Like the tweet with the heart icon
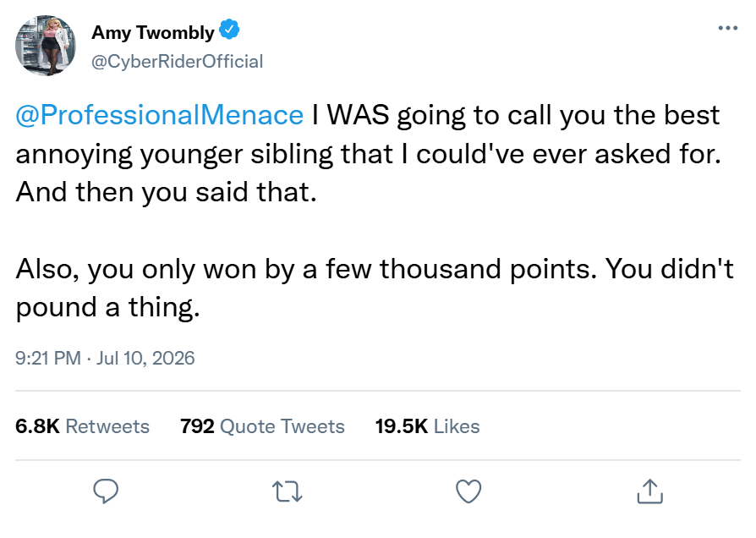This screenshot has height=538, width=756. 468,491
